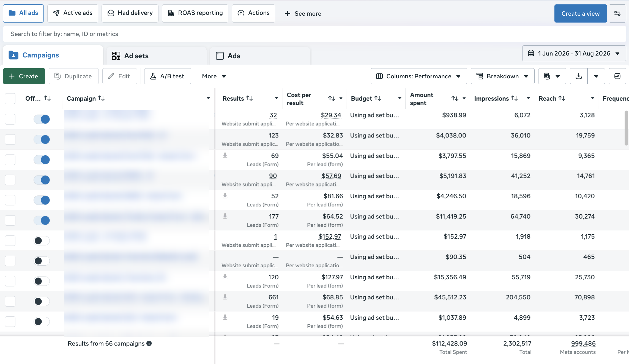Open Results column options arrow
This screenshot has height=364, width=629.
coord(276,98)
